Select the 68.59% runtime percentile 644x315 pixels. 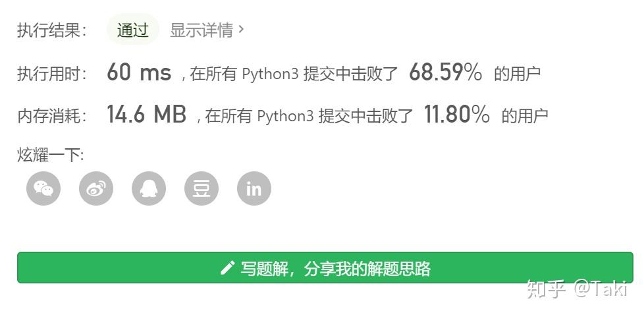tap(446, 72)
